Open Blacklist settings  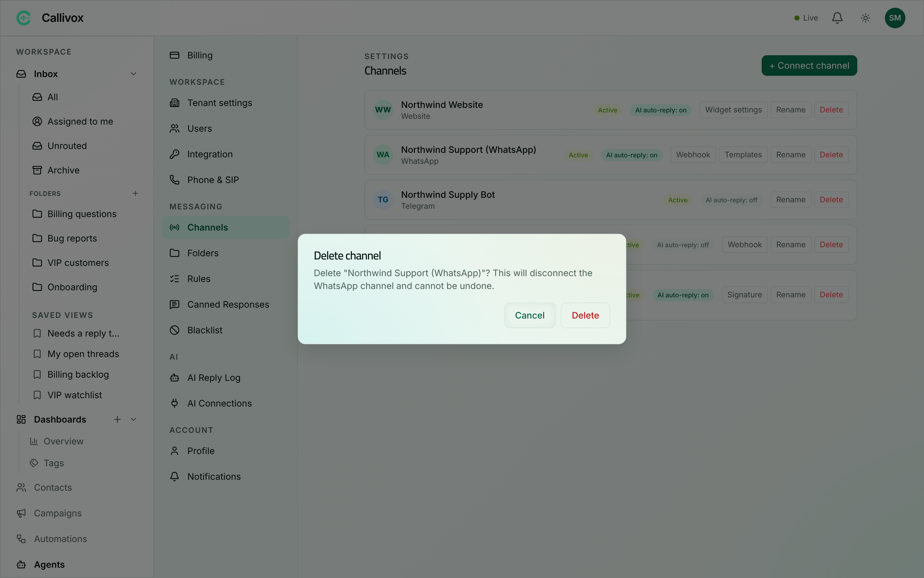pyautogui.click(x=225, y=330)
